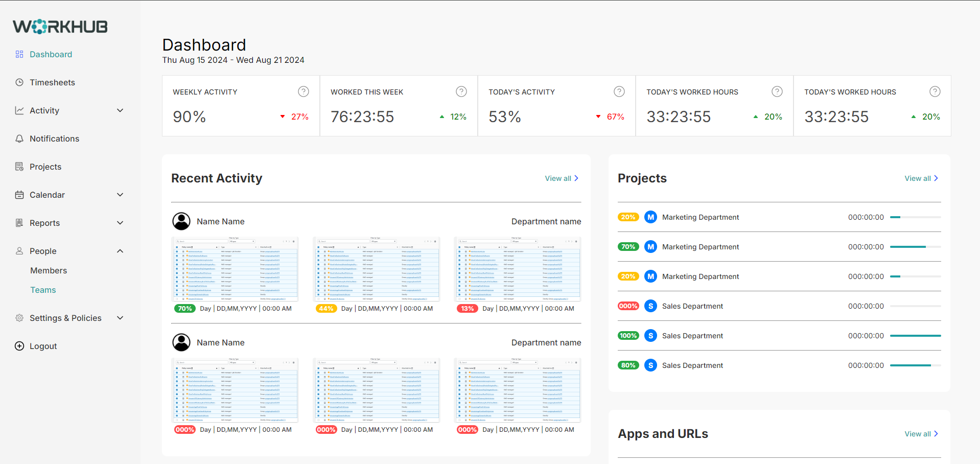Viewport: 980px width, 464px height.
Task: Open Notifications in the sidebar
Action: [x=54, y=138]
